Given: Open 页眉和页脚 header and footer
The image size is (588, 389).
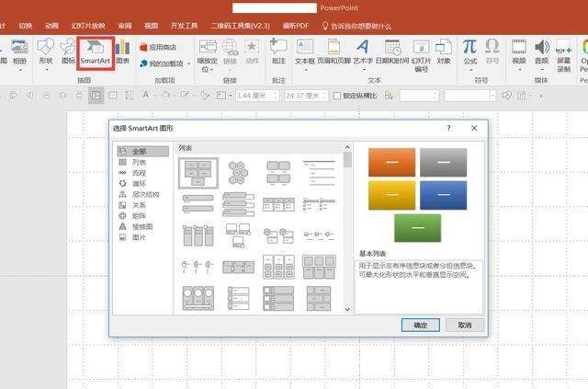Looking at the screenshot, I should click(334, 52).
